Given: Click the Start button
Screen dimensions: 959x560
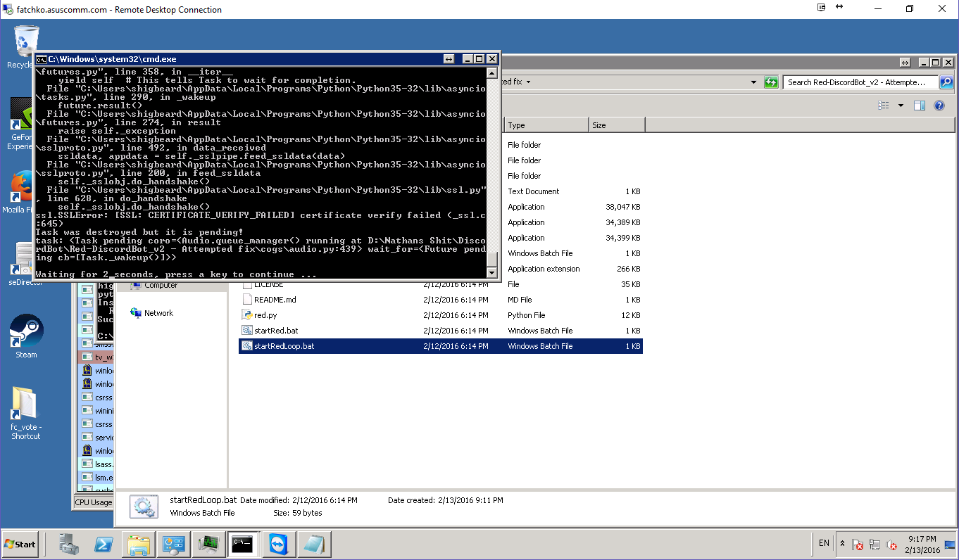Looking at the screenshot, I should pos(20,544).
